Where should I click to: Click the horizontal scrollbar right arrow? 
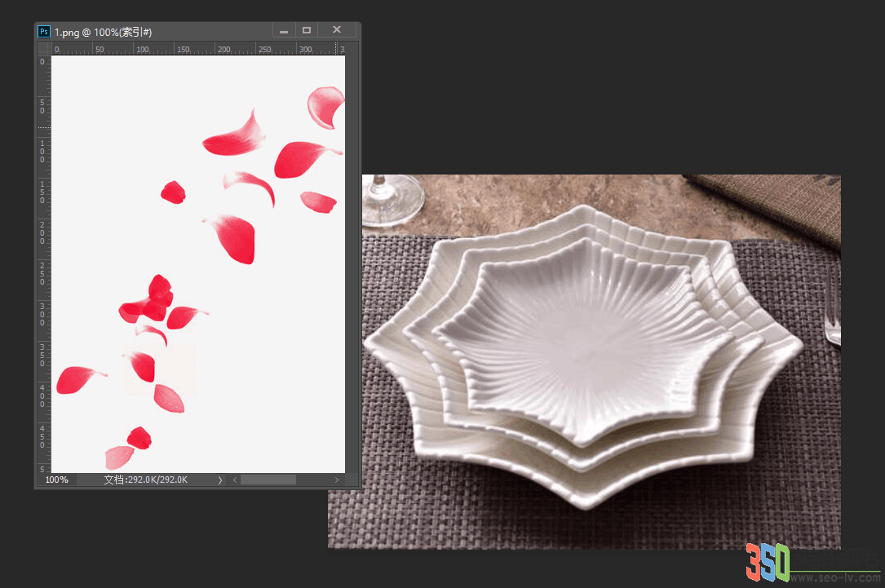337,480
